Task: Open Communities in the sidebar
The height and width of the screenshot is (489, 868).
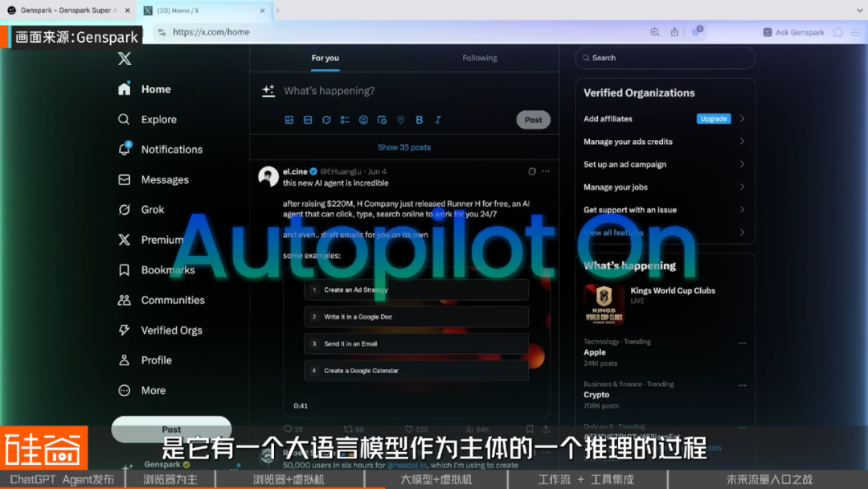Action: (161, 300)
